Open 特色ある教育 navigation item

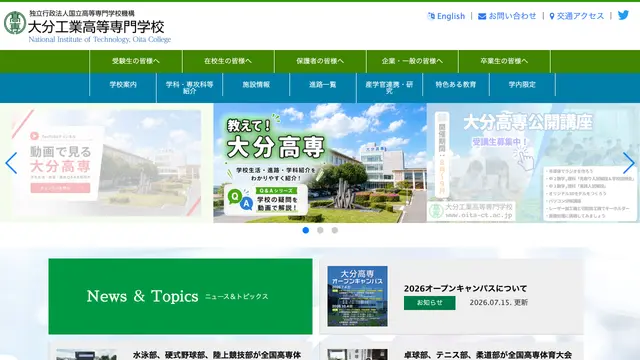click(x=456, y=85)
